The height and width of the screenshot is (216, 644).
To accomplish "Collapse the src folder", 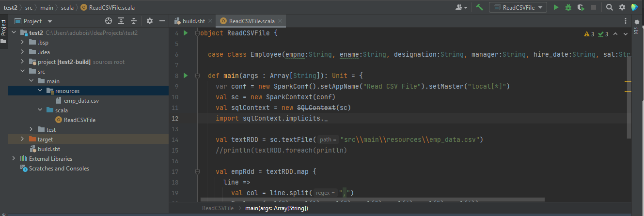I will point(22,71).
